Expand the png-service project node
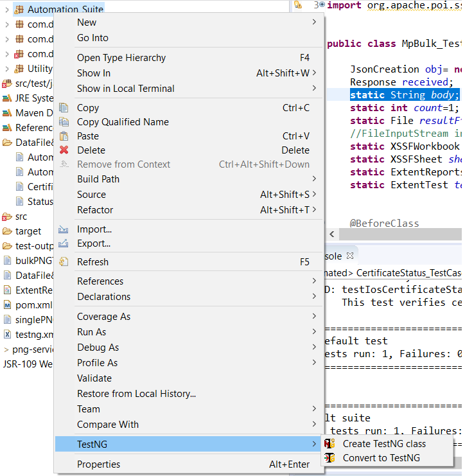 pos(6,349)
